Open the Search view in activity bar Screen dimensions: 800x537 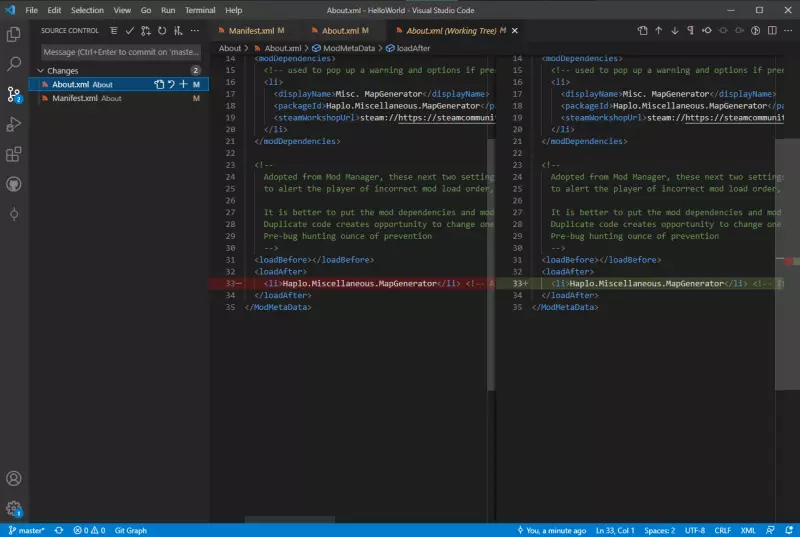[x=14, y=64]
